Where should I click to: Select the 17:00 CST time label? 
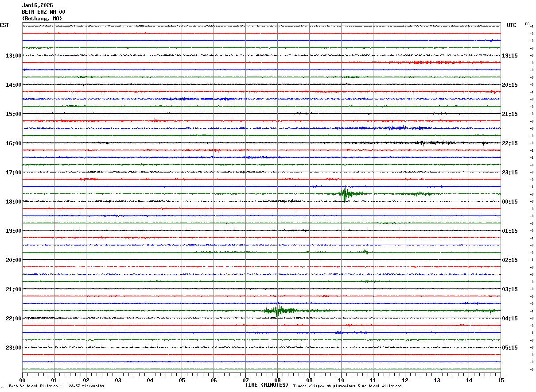[x=13, y=173]
